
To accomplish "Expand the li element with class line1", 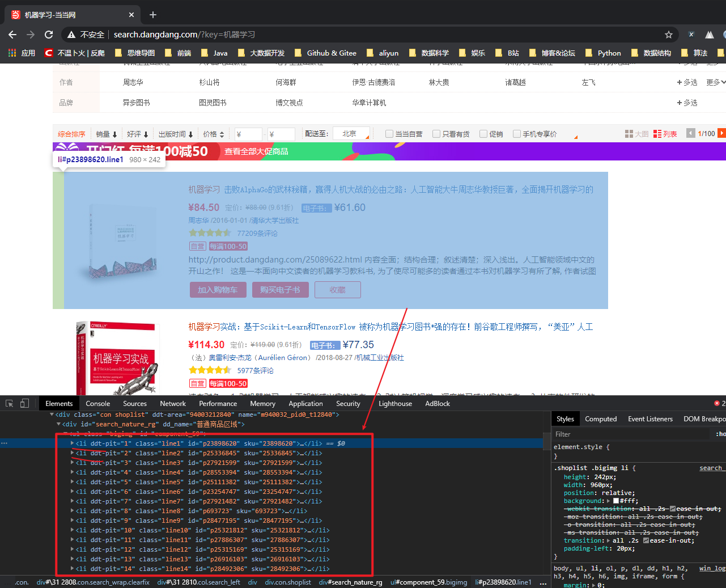I will coord(73,443).
